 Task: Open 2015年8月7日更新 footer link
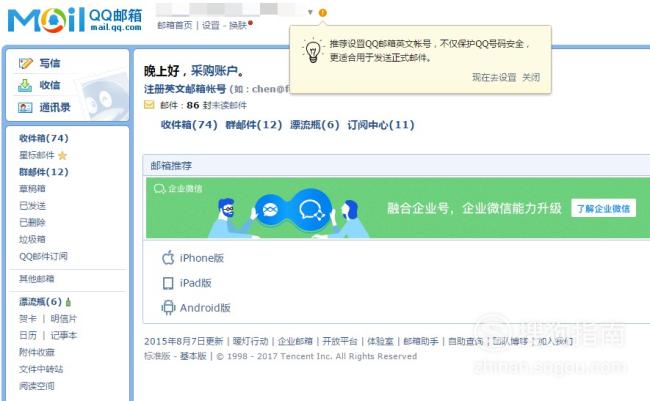pyautogui.click(x=184, y=341)
